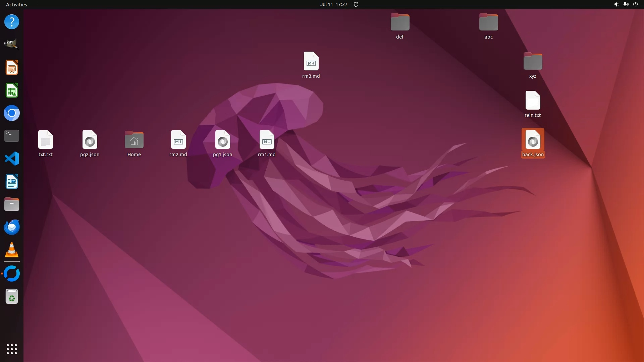Launch Visual Studio Code from dock
This screenshot has width=644, height=362.
pos(11,159)
